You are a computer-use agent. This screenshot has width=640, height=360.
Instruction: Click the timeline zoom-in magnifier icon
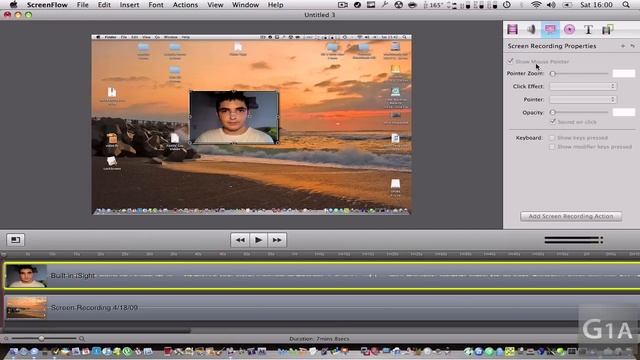pos(82,338)
